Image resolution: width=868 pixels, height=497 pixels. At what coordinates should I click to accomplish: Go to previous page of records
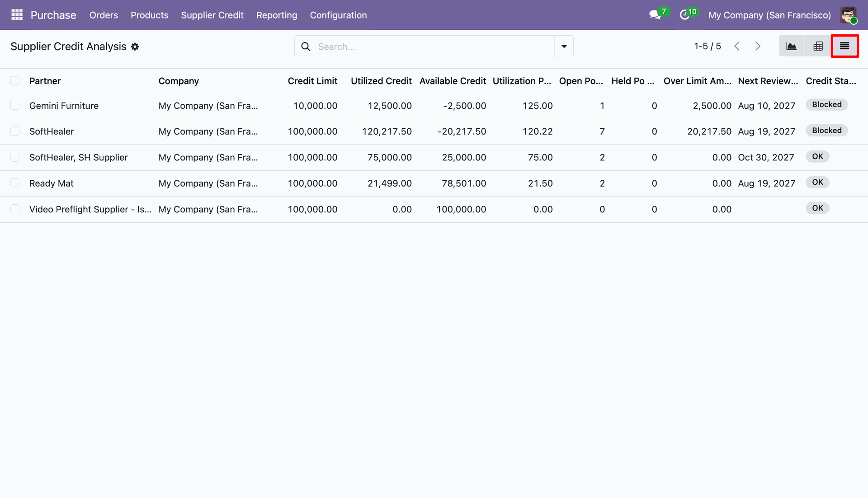tap(737, 46)
